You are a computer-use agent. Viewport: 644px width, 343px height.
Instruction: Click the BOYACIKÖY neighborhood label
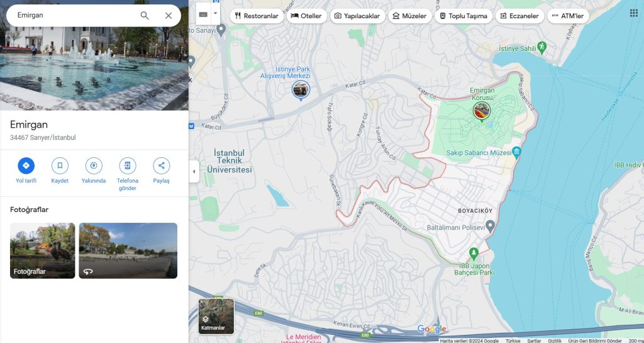tap(475, 211)
